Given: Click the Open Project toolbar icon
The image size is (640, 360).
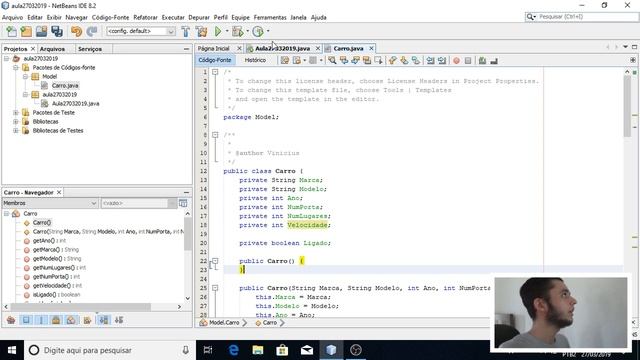Looking at the screenshot, I should [41, 31].
